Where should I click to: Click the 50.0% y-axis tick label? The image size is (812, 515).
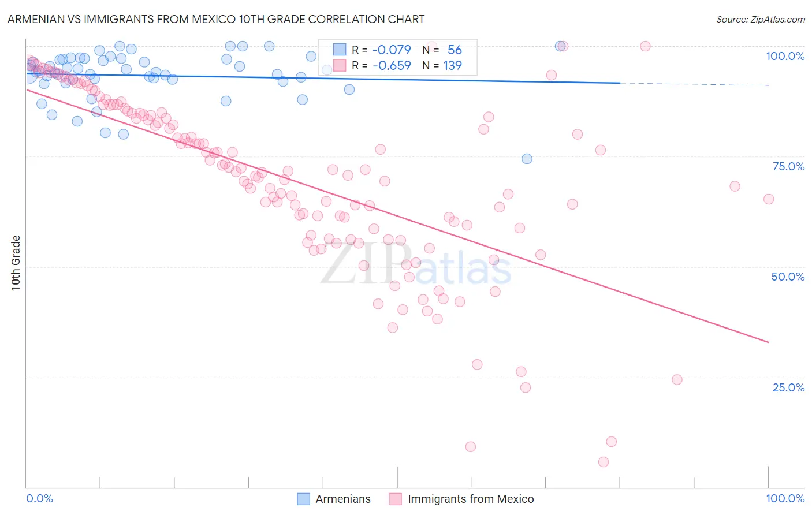point(788,277)
